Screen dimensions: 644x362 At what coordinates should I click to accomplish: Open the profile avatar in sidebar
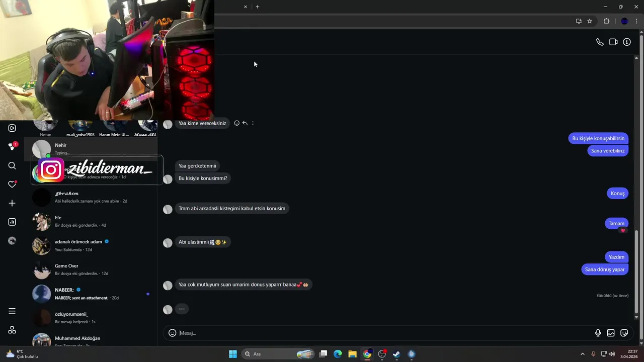(12, 241)
